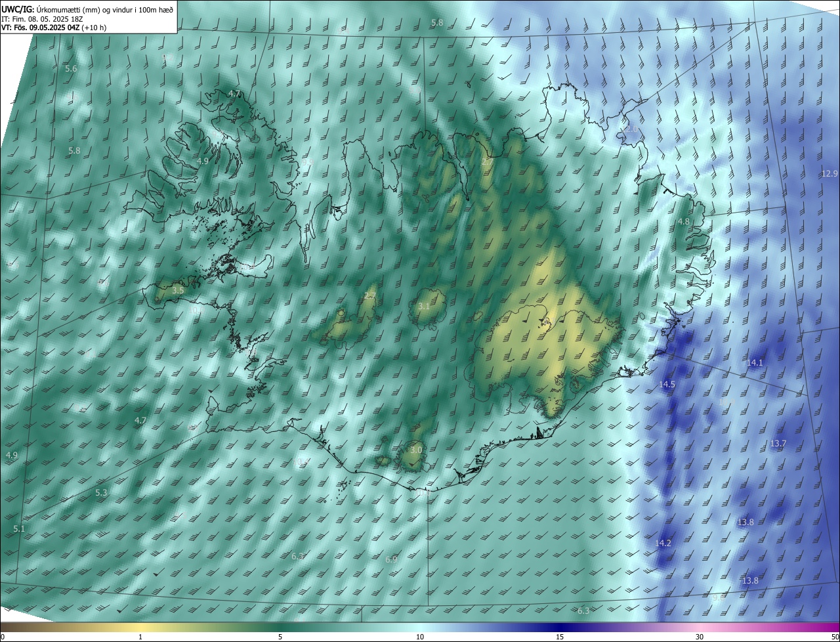Click the 5 tick on the color scale

click(x=280, y=637)
